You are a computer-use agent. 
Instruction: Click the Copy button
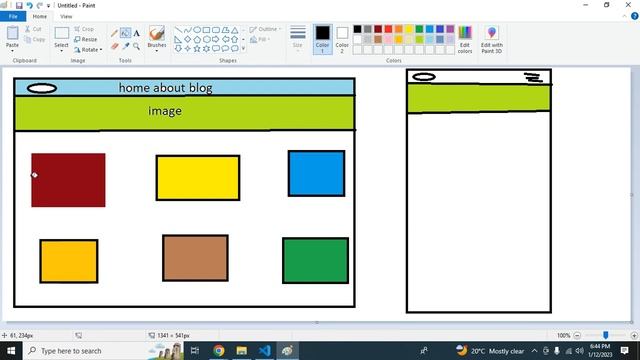[x=35, y=39]
